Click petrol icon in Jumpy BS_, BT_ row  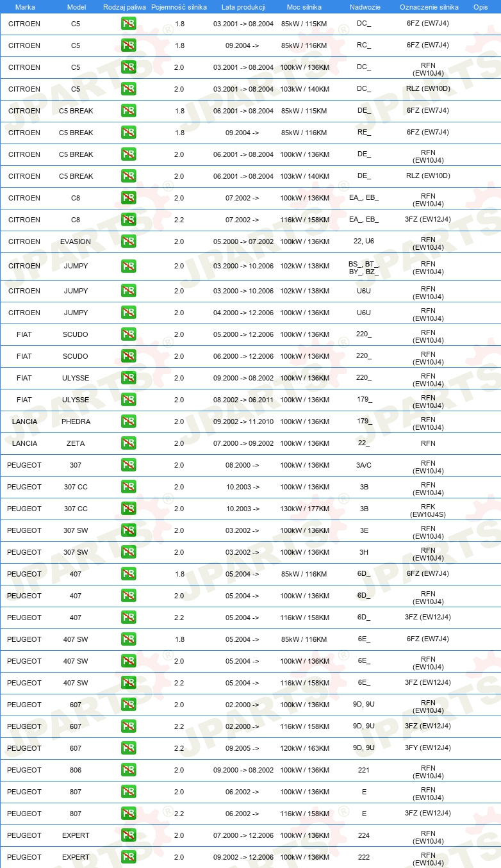(129, 266)
